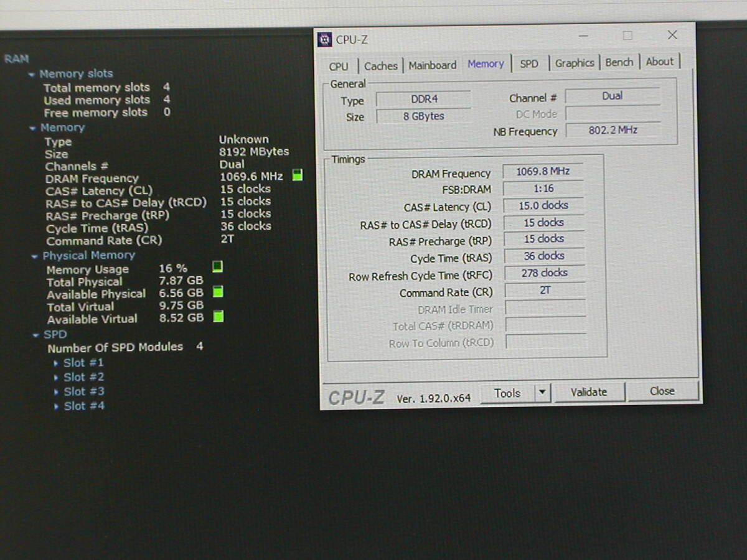The image size is (747, 560).
Task: Click the Tools button
Action: tap(507, 393)
